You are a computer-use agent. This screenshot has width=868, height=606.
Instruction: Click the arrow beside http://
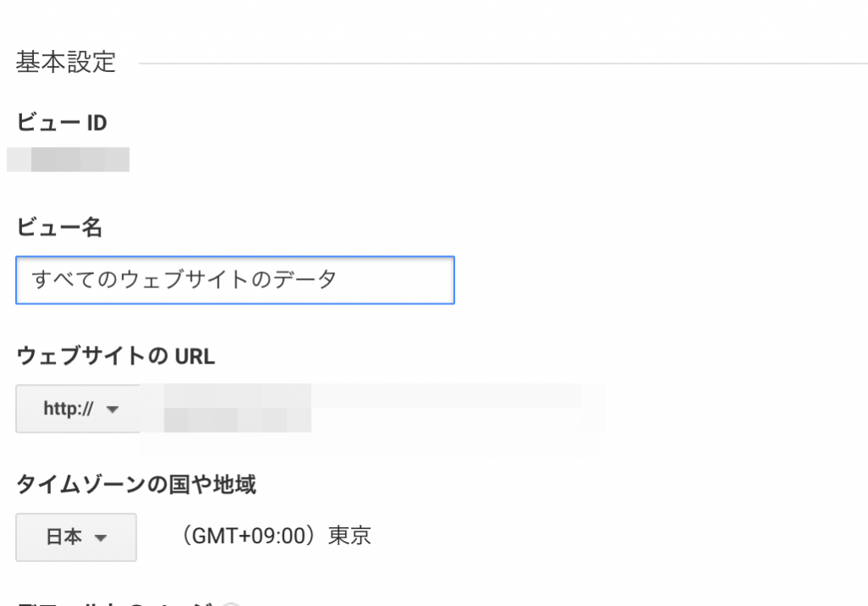click(112, 409)
